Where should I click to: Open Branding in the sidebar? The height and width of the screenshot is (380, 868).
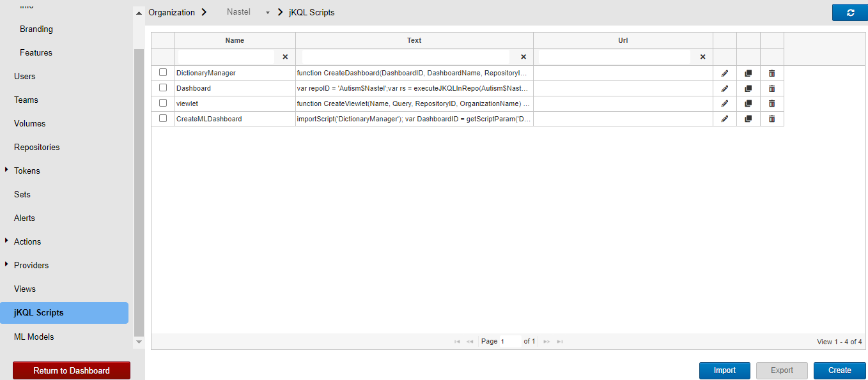(36, 29)
